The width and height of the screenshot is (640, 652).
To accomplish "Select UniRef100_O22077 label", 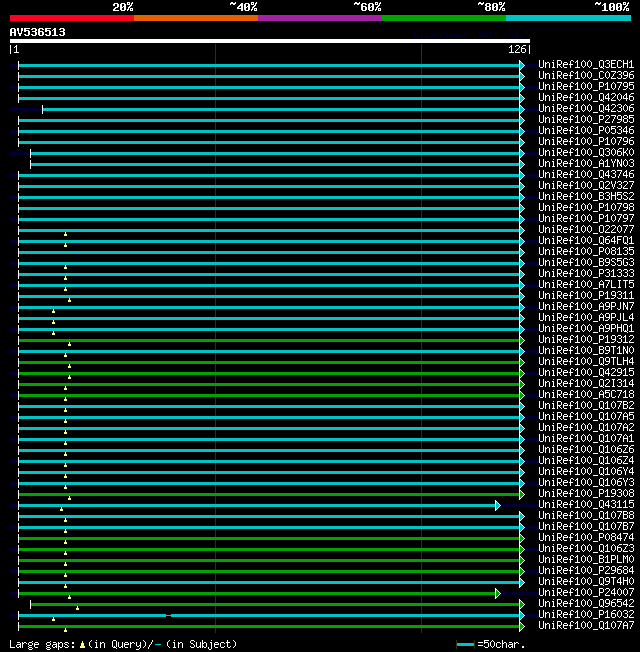I will (586, 230).
